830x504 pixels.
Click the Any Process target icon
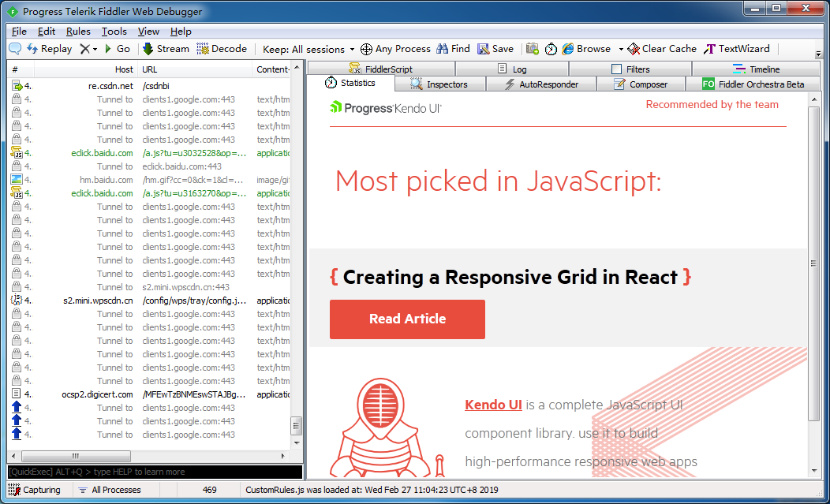pos(366,49)
